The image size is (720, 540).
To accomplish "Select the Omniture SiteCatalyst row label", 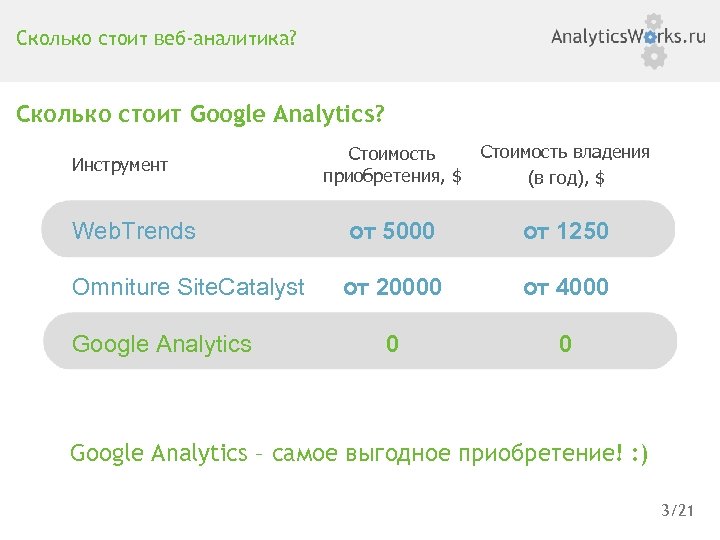I will point(188,288).
